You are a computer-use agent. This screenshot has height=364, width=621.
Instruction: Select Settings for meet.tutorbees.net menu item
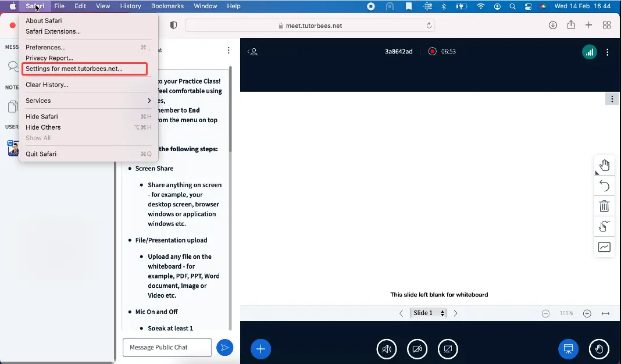[x=84, y=69]
